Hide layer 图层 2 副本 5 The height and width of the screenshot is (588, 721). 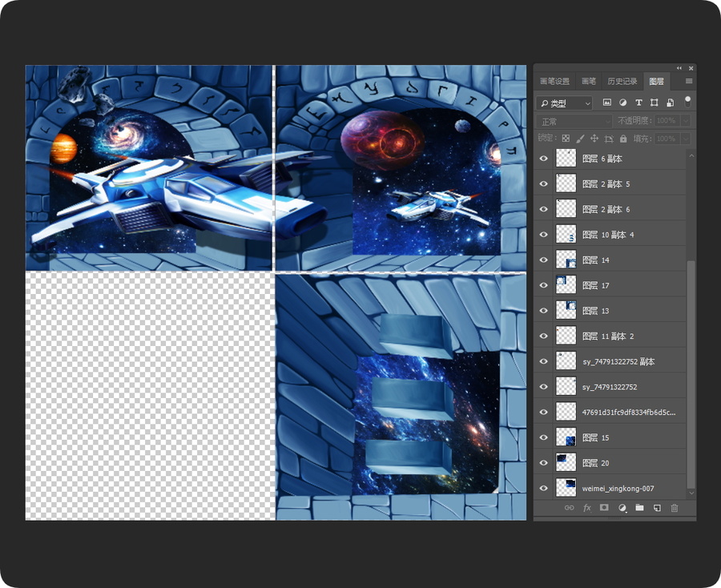[x=543, y=184]
